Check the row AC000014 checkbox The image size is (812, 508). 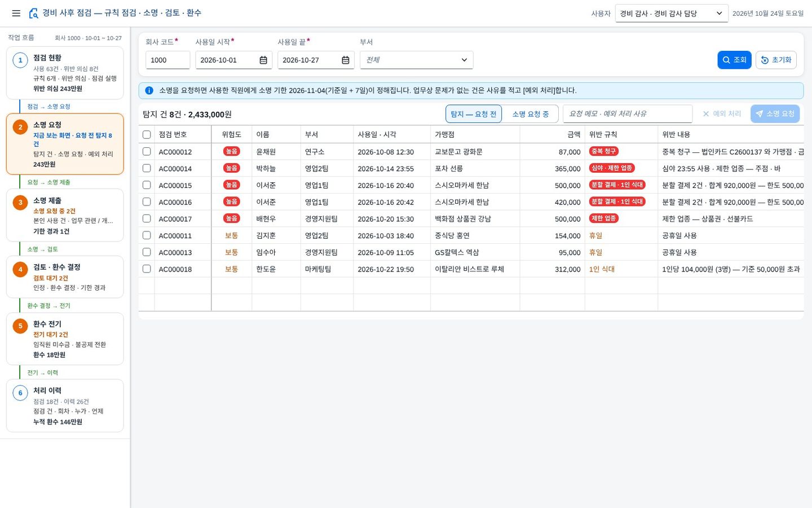point(147,168)
